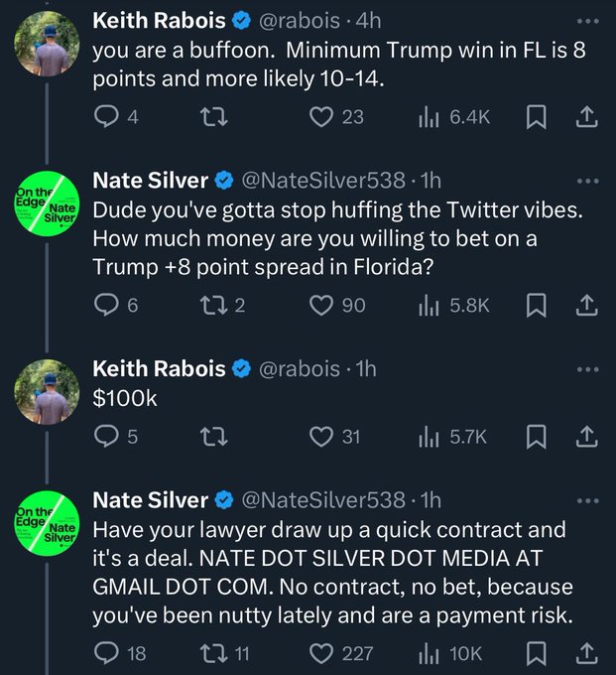Open more options on Silver's Twitter vibes tweet
This screenshot has width=616, height=675.
tap(587, 180)
